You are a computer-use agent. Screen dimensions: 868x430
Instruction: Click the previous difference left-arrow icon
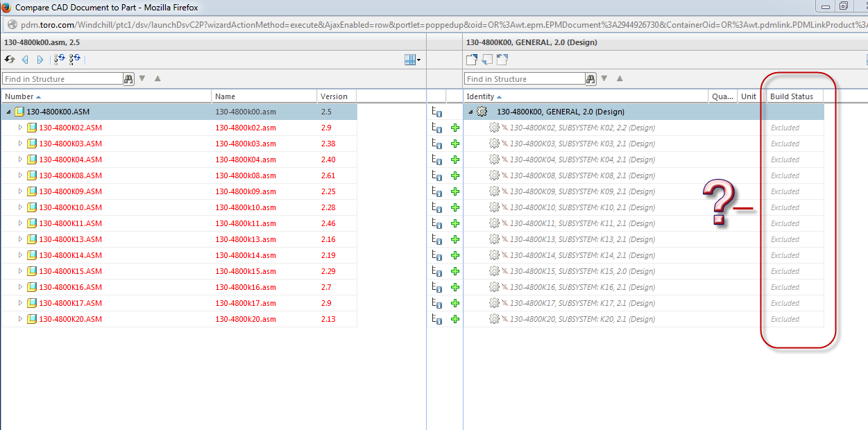pyautogui.click(x=26, y=60)
